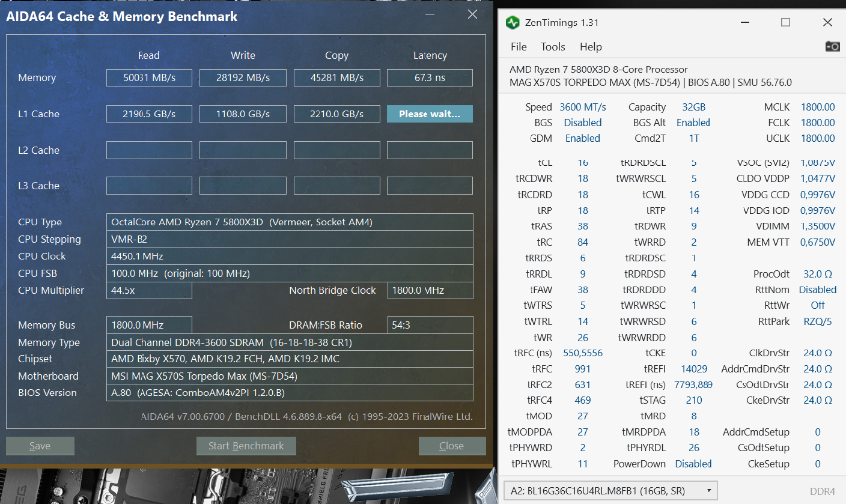This screenshot has width=846, height=504.
Task: Select the Memory Read value 50031 MB/s
Action: coord(149,77)
